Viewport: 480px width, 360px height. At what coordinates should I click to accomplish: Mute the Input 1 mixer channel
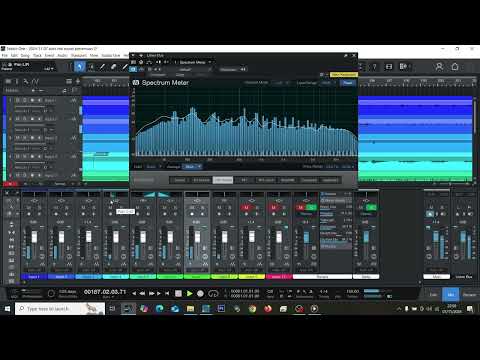29,207
